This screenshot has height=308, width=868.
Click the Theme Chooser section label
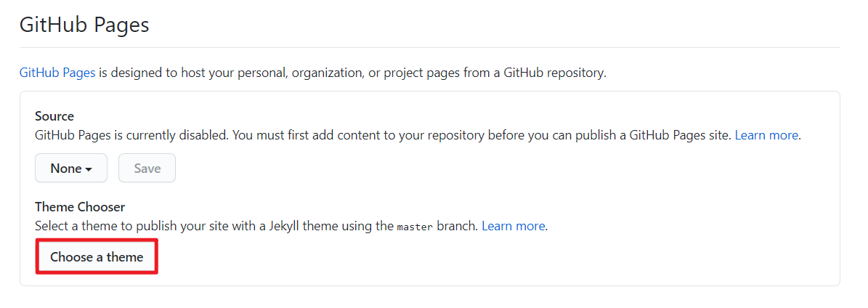[x=80, y=207]
